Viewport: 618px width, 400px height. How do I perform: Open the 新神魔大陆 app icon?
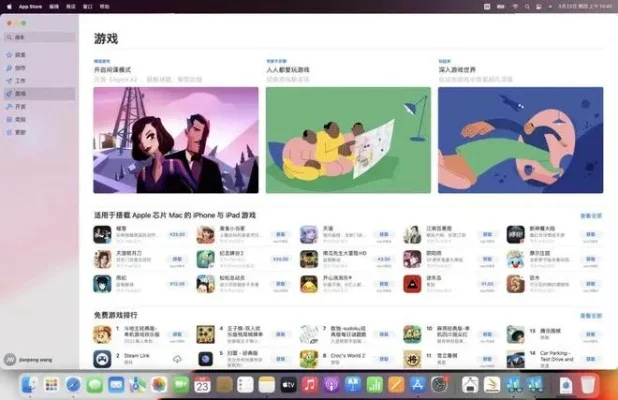click(516, 234)
